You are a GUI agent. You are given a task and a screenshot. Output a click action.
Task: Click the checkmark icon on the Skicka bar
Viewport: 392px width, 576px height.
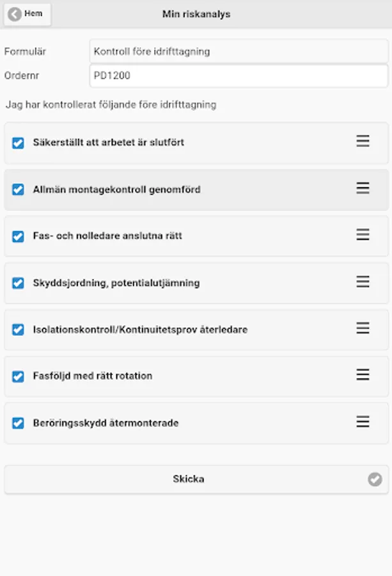point(375,479)
